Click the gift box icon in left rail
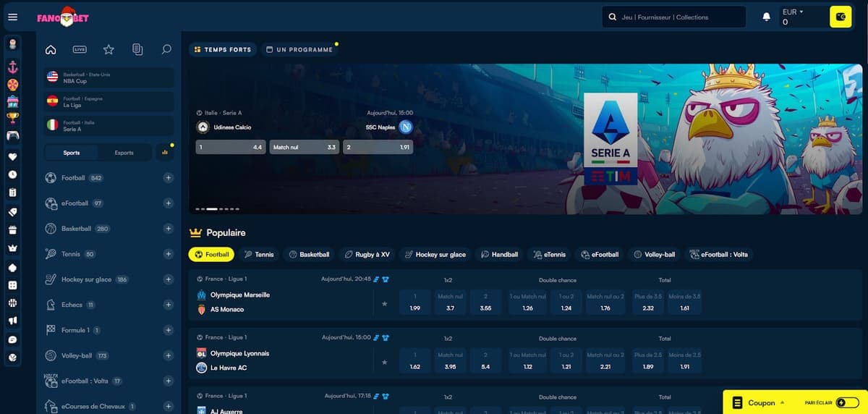 coord(12,230)
